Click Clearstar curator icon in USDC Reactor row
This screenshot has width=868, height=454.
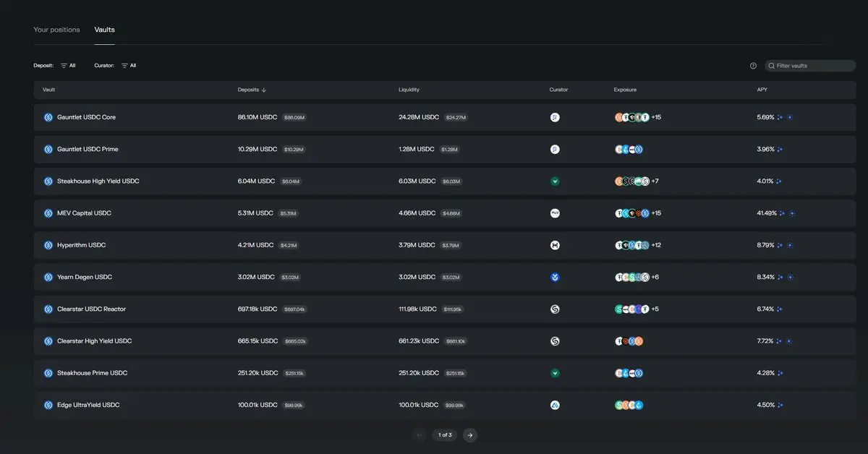coord(555,309)
